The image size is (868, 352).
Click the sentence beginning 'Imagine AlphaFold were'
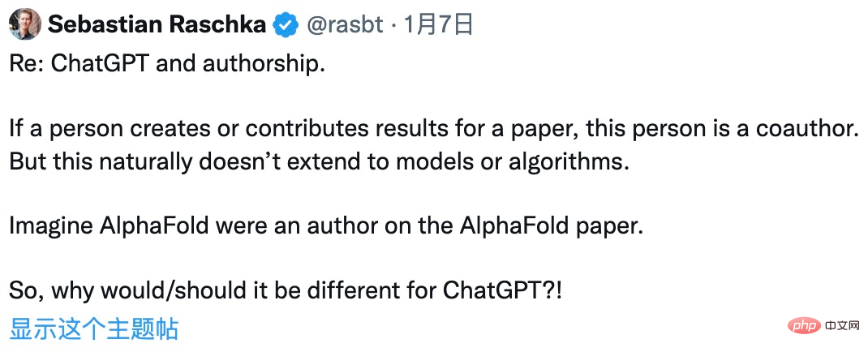(327, 227)
